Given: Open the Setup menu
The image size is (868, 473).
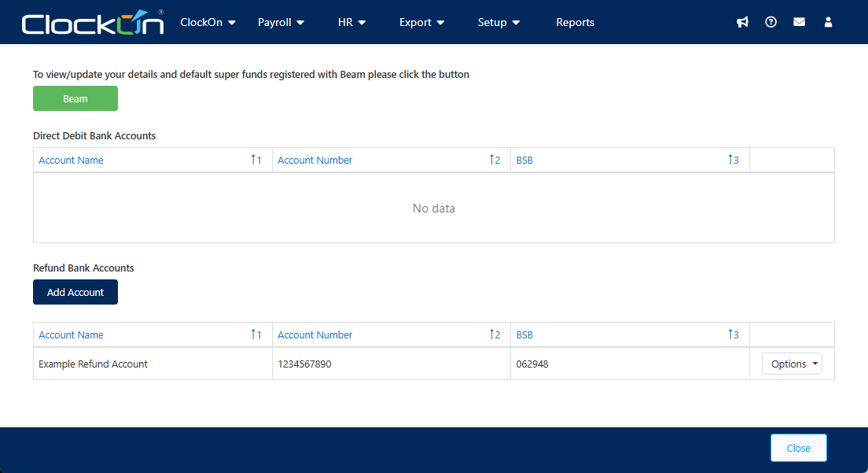Looking at the screenshot, I should coord(498,22).
